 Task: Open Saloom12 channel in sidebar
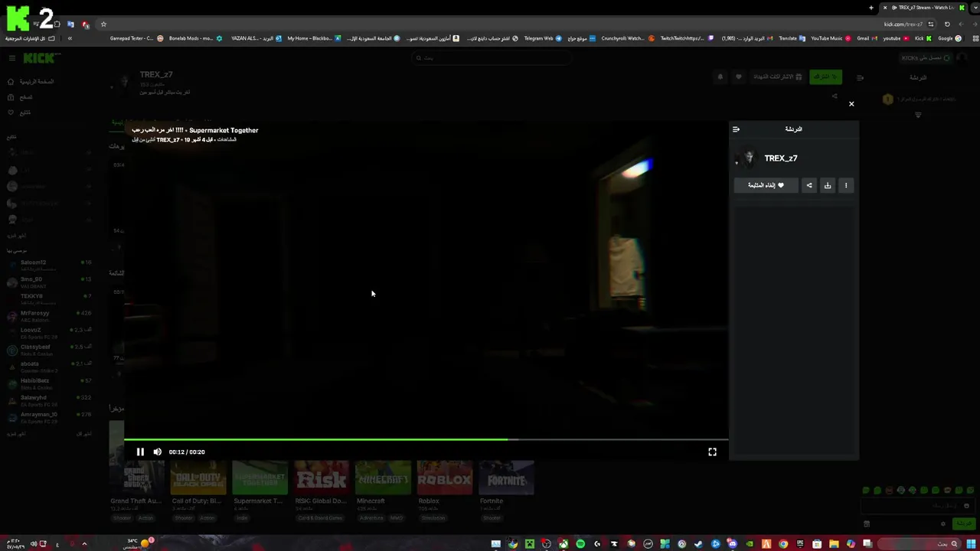(47, 265)
